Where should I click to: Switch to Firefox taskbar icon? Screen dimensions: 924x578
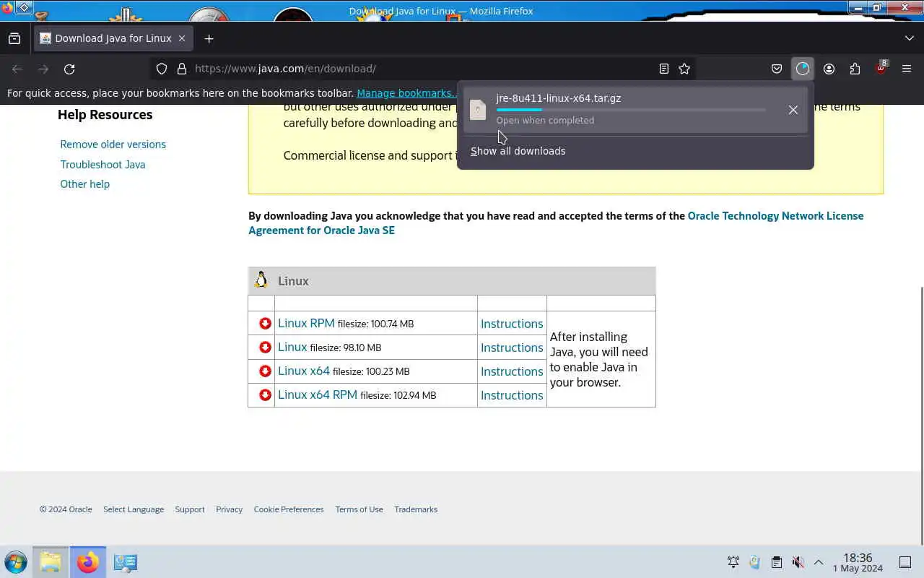point(88,562)
